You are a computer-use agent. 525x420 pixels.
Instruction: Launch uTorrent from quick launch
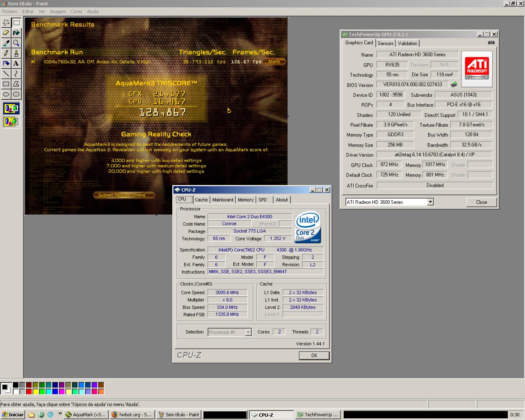pyautogui.click(x=41, y=415)
